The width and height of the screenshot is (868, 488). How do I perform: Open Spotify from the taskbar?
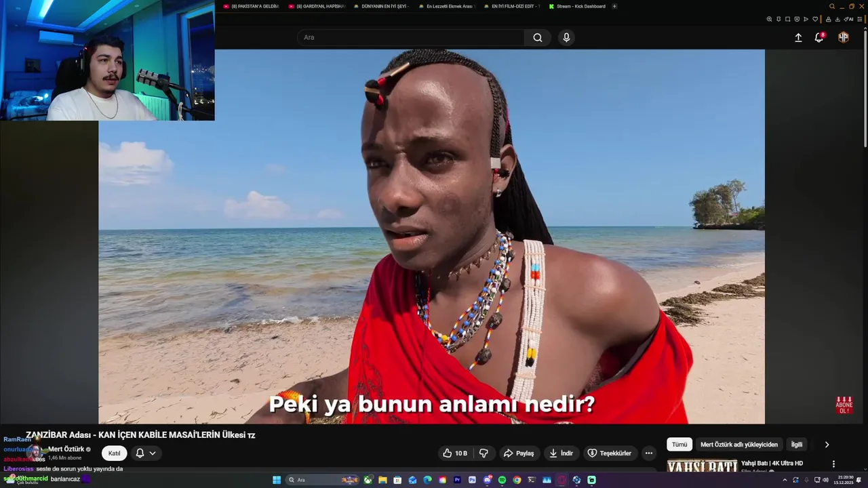[x=502, y=480]
